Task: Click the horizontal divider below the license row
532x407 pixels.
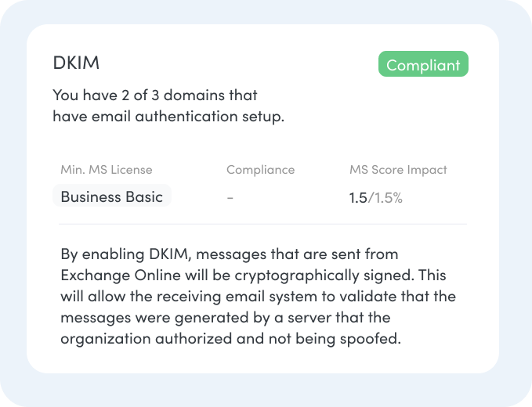Action: (x=262, y=224)
